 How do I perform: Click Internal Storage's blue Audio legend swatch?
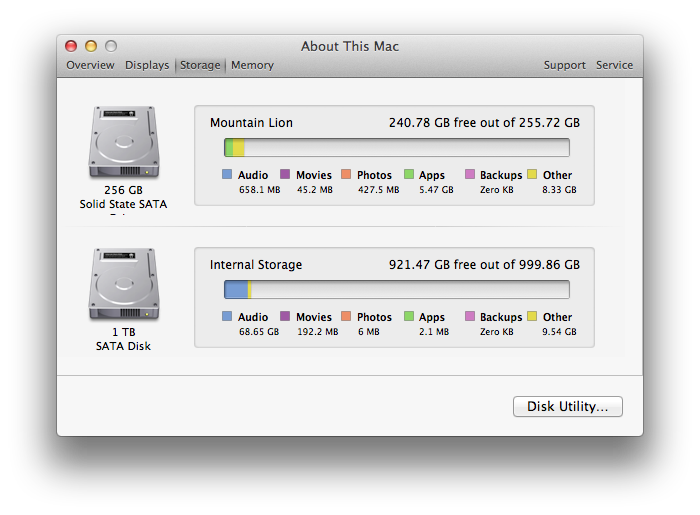pyautogui.click(x=227, y=316)
